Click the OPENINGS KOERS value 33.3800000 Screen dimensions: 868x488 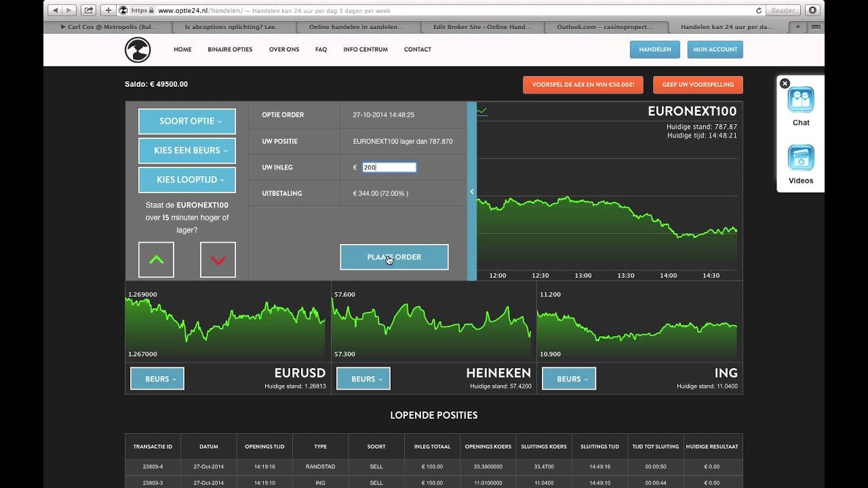point(488,467)
